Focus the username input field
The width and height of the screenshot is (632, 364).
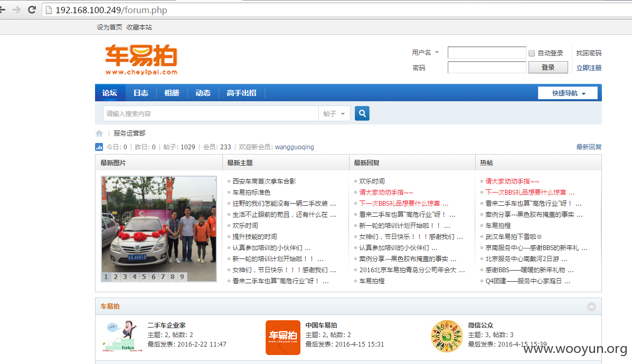[487, 53]
